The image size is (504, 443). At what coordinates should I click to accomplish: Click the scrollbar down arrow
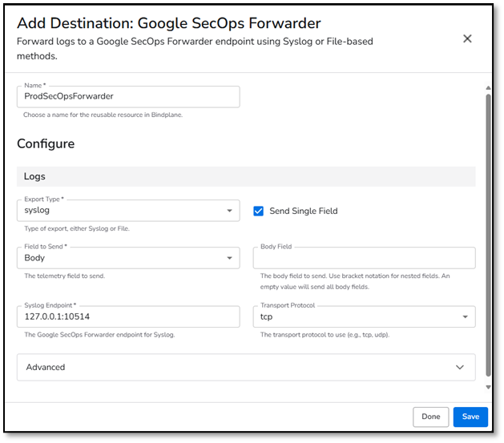[x=488, y=387]
